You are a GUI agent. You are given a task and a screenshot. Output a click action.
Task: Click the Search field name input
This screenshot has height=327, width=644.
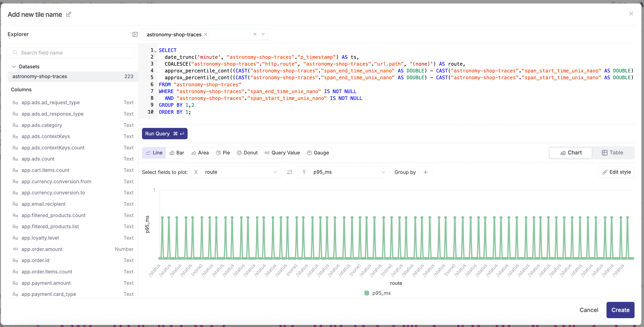(71, 53)
